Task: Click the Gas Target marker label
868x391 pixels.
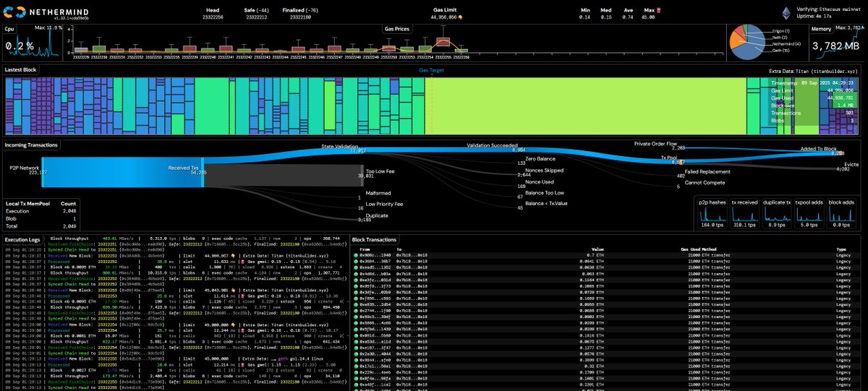Action: pyautogui.click(x=432, y=71)
